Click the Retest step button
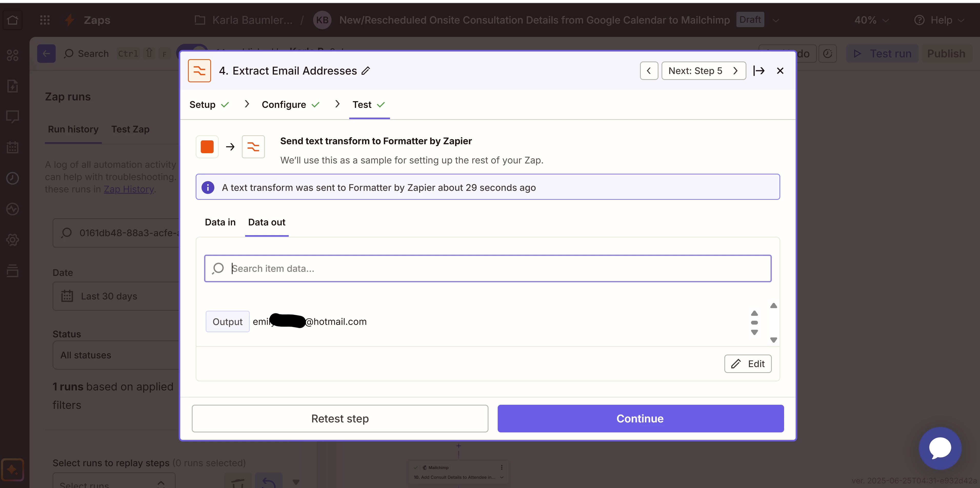Image resolution: width=980 pixels, height=488 pixels. [x=340, y=418]
